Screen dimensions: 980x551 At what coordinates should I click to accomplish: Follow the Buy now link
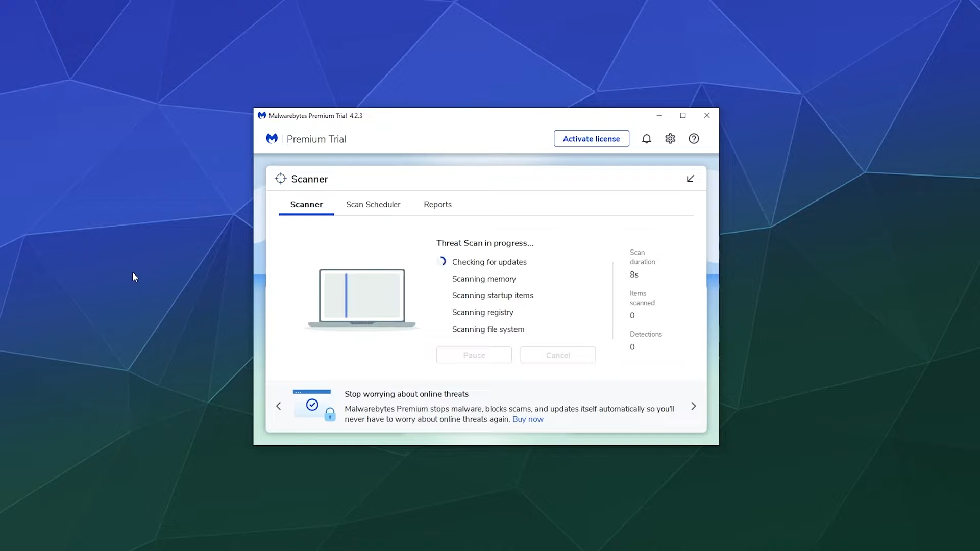click(x=528, y=419)
